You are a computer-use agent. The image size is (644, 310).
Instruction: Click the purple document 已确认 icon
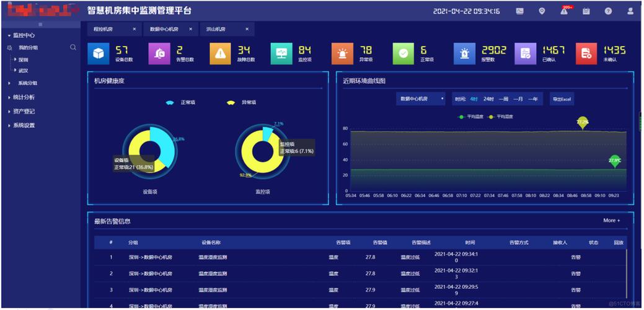pos(526,54)
